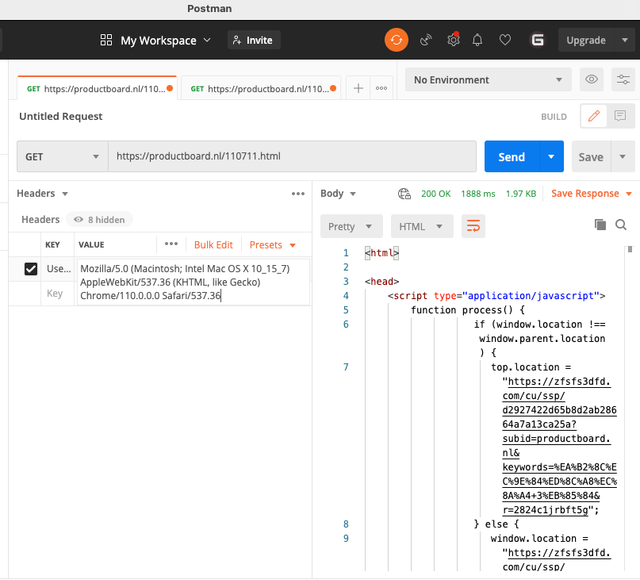The height and width of the screenshot is (580, 640).
Task: Open manage environments sliders icon
Action: pyautogui.click(x=623, y=80)
